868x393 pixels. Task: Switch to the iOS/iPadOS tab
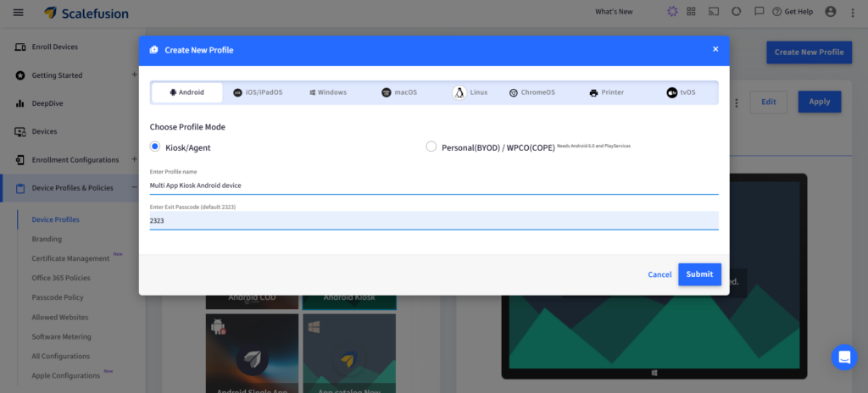(258, 92)
